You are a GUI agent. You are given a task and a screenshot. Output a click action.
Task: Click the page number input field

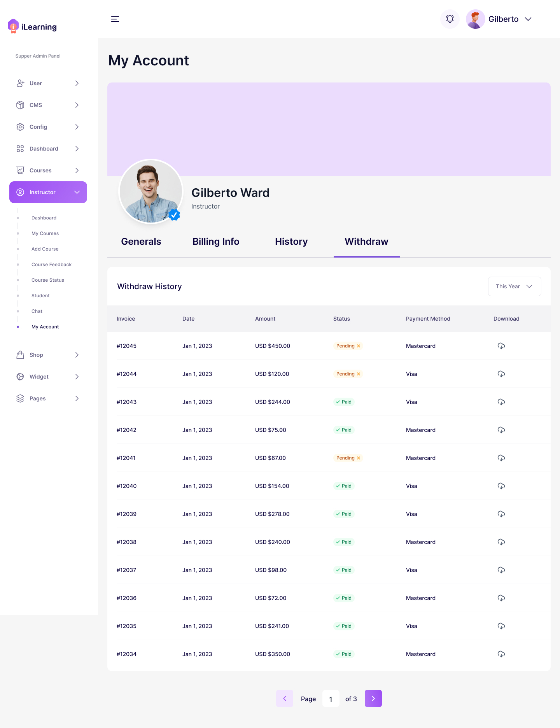point(331,698)
